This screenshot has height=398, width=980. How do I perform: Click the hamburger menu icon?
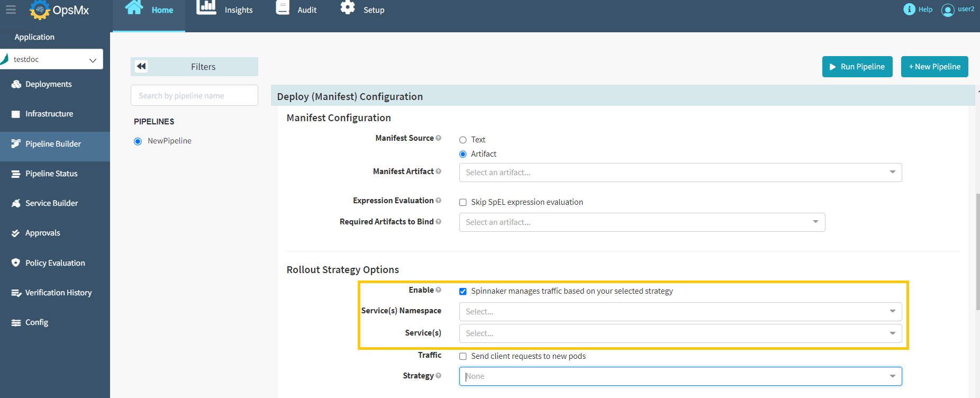pos(11,10)
